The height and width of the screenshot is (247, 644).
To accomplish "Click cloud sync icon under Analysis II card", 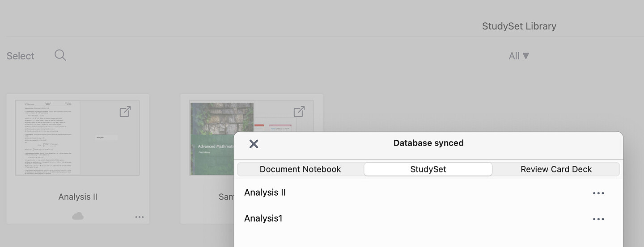I will (x=78, y=216).
